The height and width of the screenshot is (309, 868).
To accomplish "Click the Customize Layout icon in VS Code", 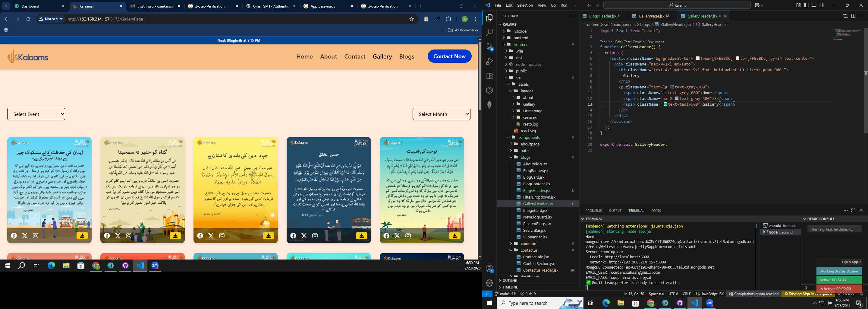I will [x=798, y=5].
